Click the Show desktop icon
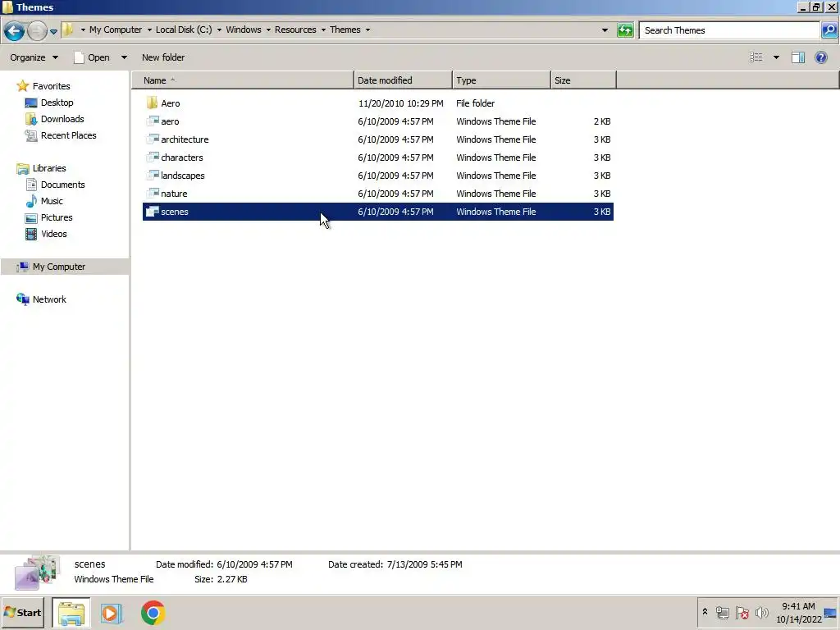The width and height of the screenshot is (840, 630). pos(830,612)
